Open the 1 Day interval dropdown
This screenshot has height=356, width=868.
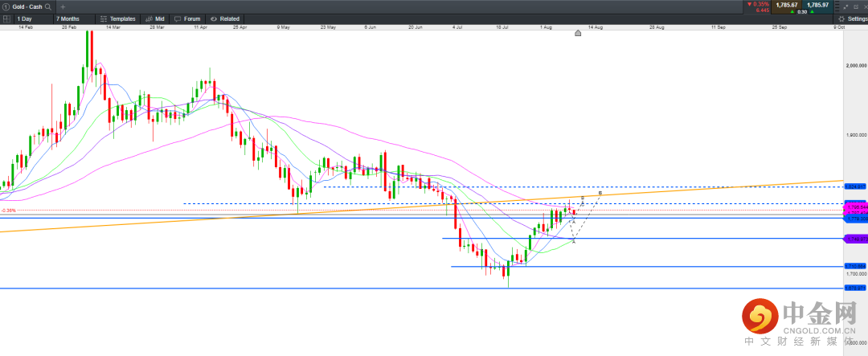click(32, 18)
